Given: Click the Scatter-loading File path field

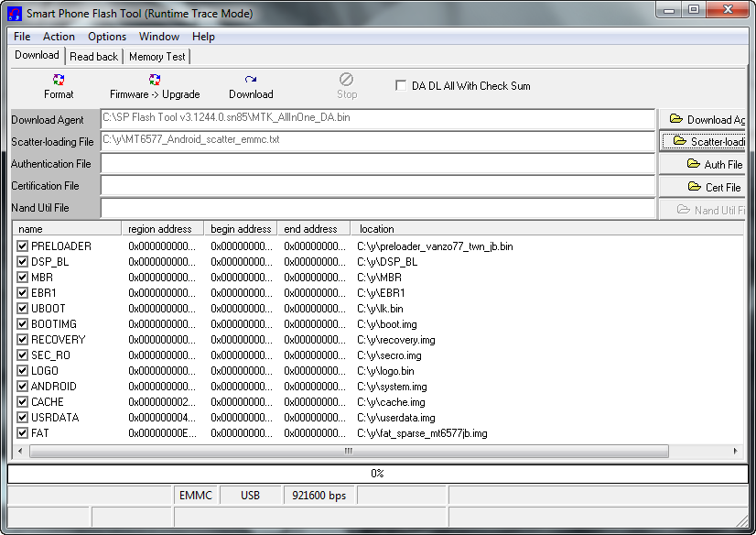Looking at the screenshot, I should tap(377, 141).
